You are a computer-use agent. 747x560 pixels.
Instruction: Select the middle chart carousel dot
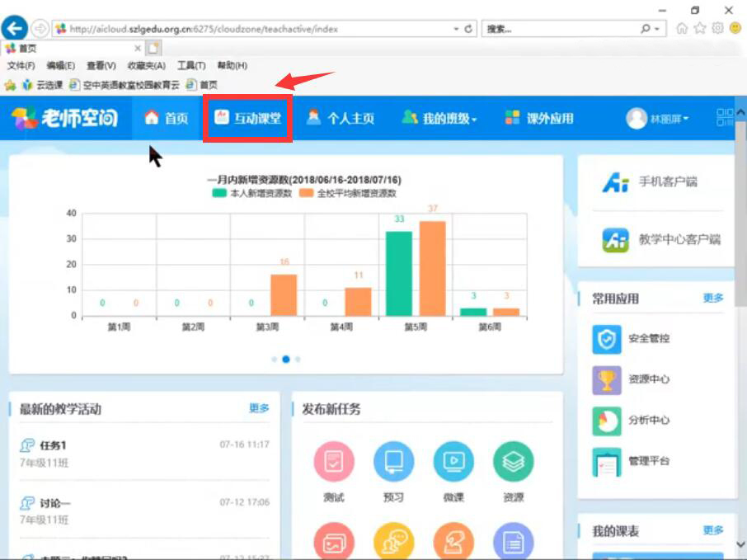286,360
